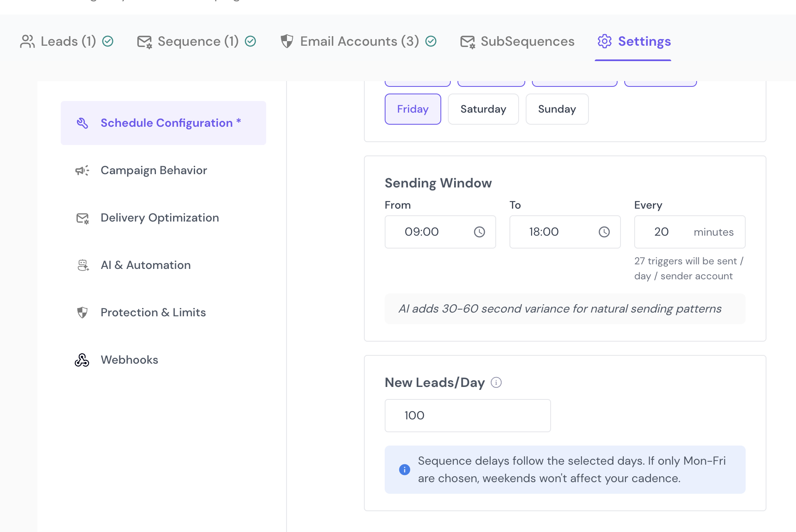Go to AI & Automation section
Viewport: 796px width, 532px height.
click(x=163, y=265)
